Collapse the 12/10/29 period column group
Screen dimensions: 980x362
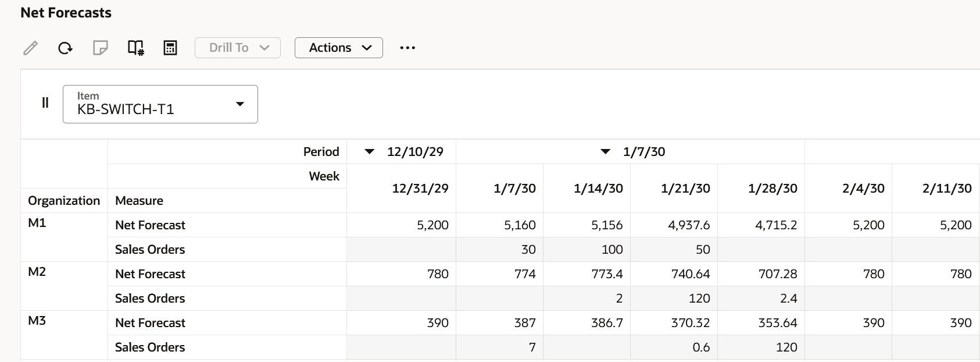[369, 152]
